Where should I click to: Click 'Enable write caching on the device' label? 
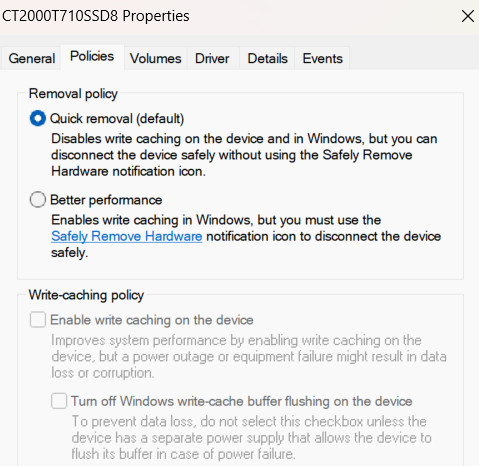pyautogui.click(x=152, y=320)
